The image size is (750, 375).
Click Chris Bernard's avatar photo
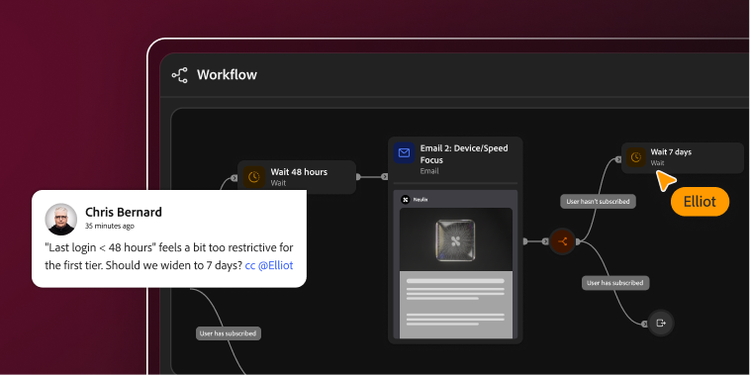pyautogui.click(x=61, y=220)
